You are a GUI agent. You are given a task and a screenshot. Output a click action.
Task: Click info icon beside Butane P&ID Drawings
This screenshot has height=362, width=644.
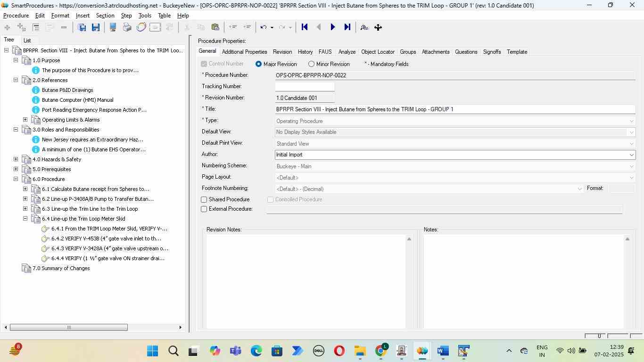tap(35, 90)
